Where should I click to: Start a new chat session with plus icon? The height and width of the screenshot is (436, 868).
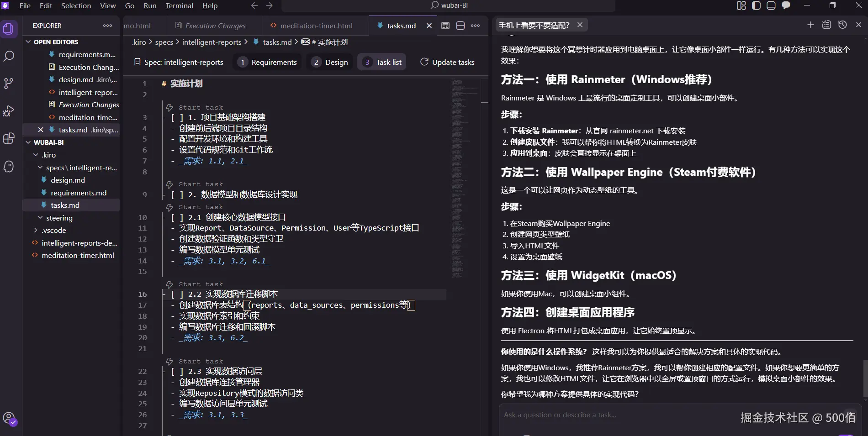(x=810, y=25)
